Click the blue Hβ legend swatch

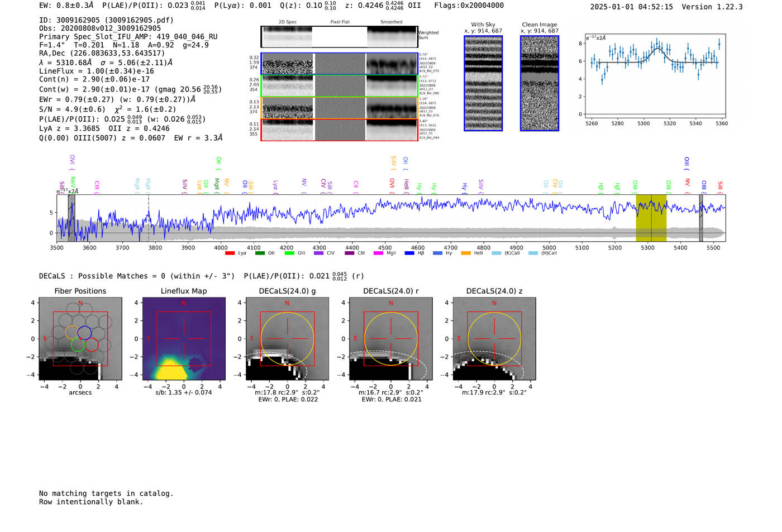(409, 253)
